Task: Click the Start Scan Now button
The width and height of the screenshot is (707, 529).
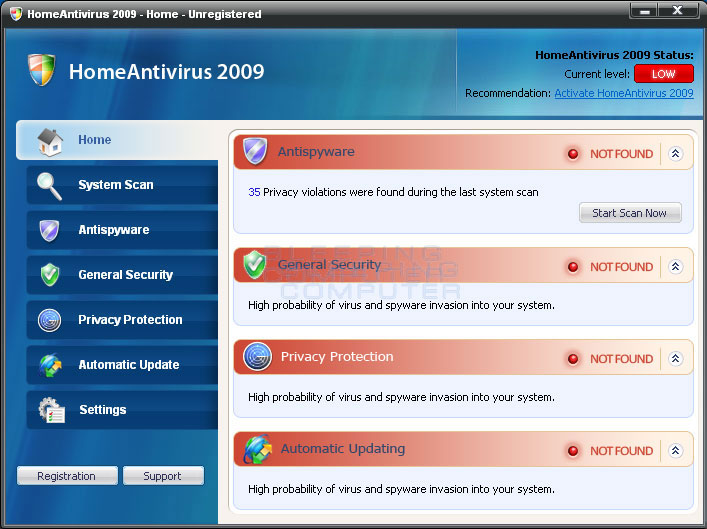Action: pos(630,213)
